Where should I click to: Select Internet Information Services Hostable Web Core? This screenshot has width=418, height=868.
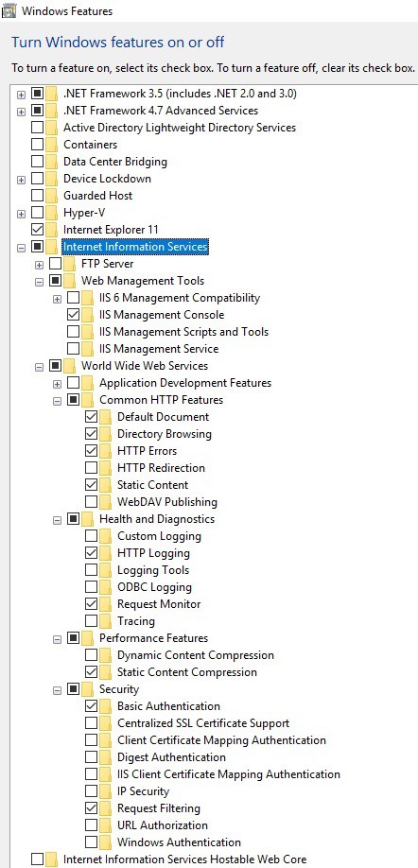pos(184,859)
